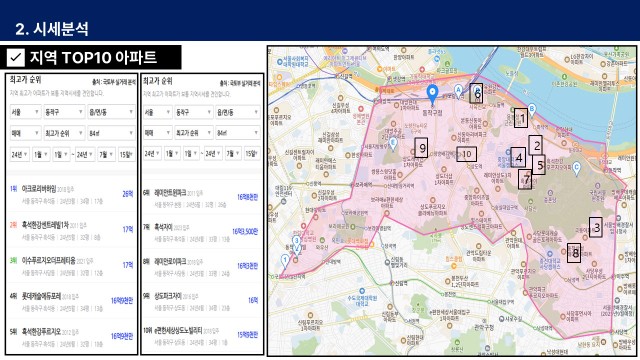Click 출처 source note in 6위–10위 panel
The height and width of the screenshot is (360, 640).
pos(240,83)
